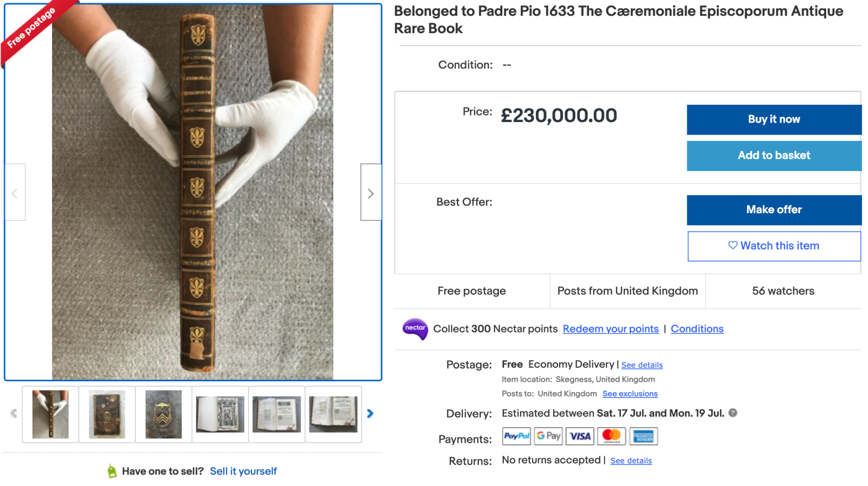Click the Nectar logo icon
The width and height of the screenshot is (868, 486).
pyautogui.click(x=415, y=329)
